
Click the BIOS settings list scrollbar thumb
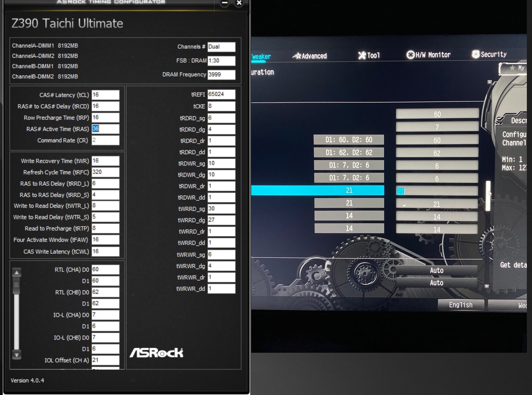tap(488, 195)
